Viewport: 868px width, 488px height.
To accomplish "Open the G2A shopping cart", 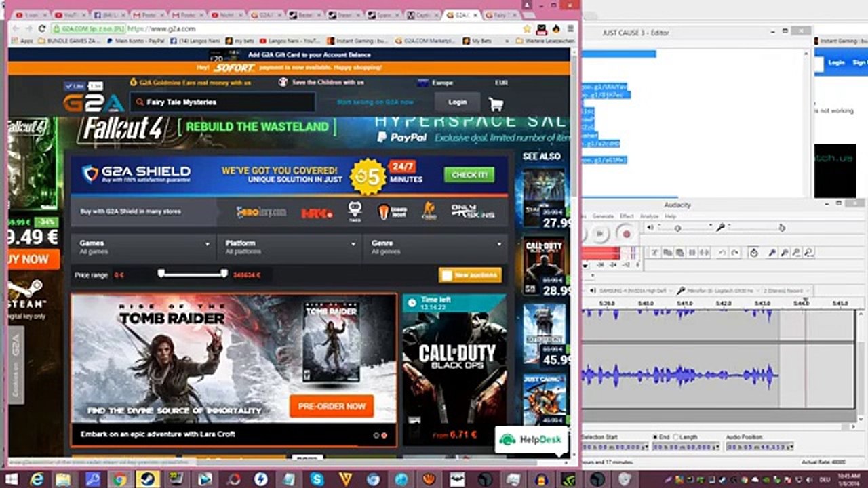I will (496, 104).
